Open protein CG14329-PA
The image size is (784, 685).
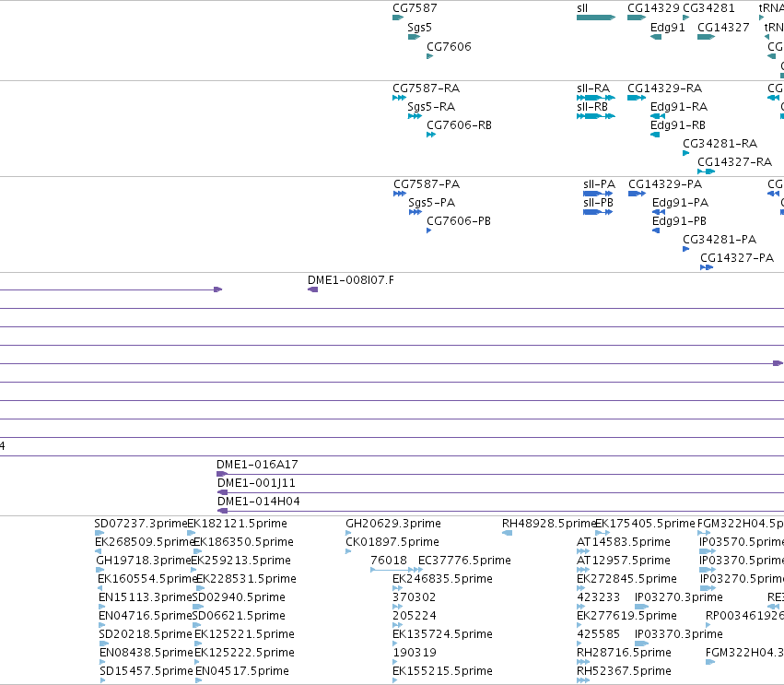[x=665, y=184]
